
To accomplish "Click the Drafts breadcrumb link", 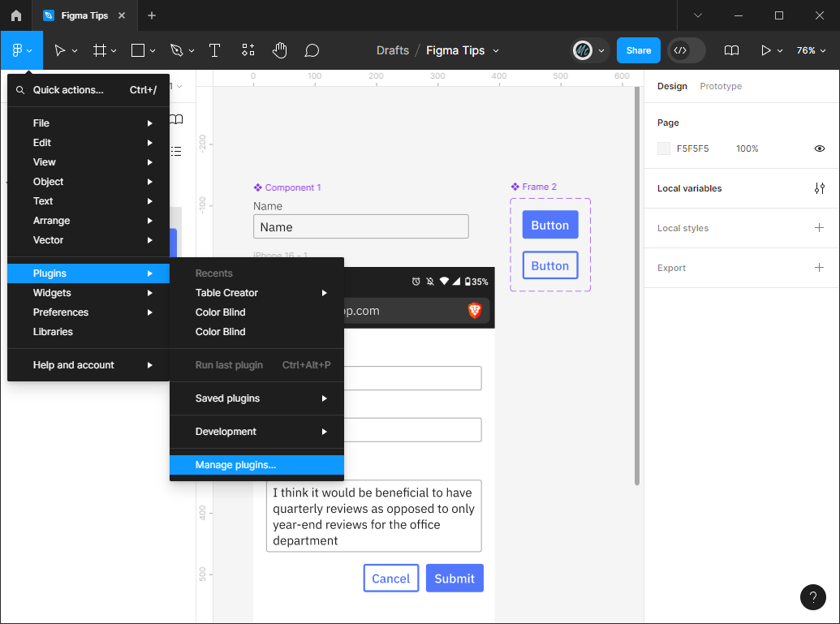I will pos(393,50).
